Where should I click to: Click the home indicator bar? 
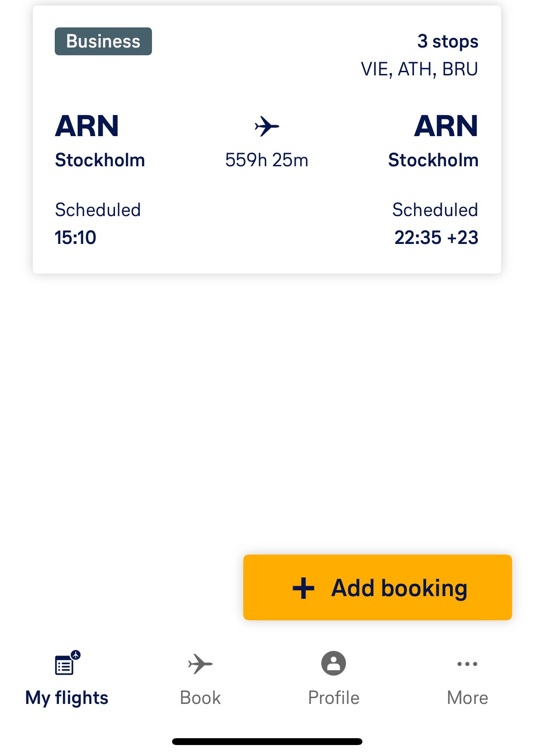pyautogui.click(x=267, y=741)
